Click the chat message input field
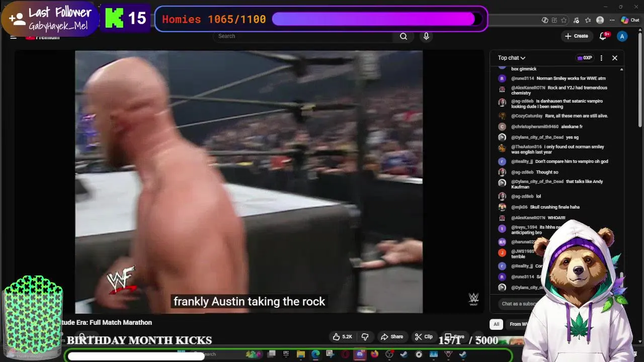Image resolution: width=644 pixels, height=362 pixels. coord(518,304)
